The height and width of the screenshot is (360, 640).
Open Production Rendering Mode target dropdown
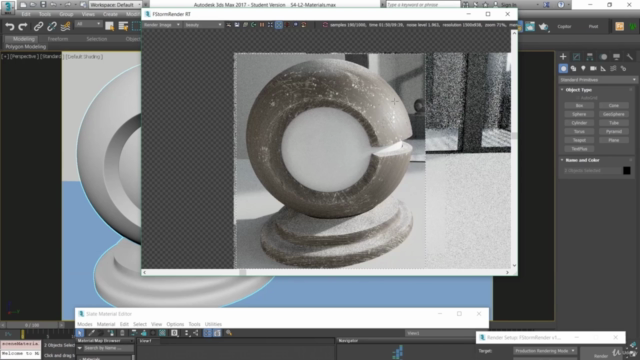pos(544,351)
